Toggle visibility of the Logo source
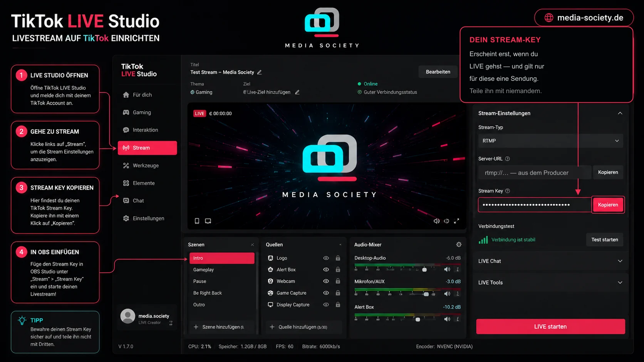This screenshot has height=362, width=644. click(326, 258)
